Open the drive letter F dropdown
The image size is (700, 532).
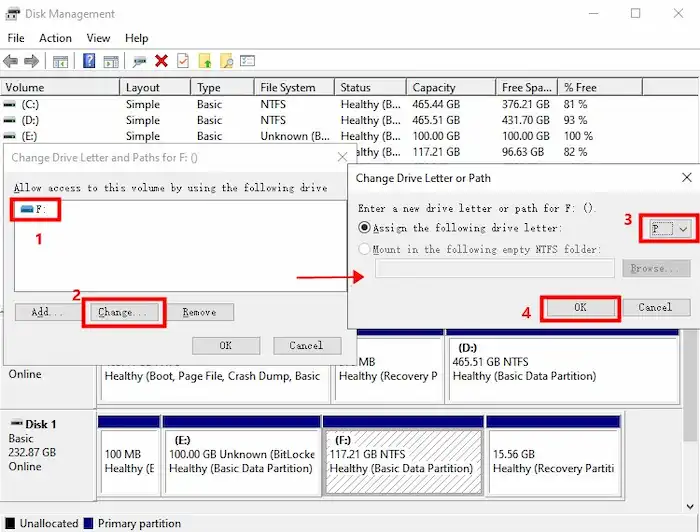click(x=670, y=229)
